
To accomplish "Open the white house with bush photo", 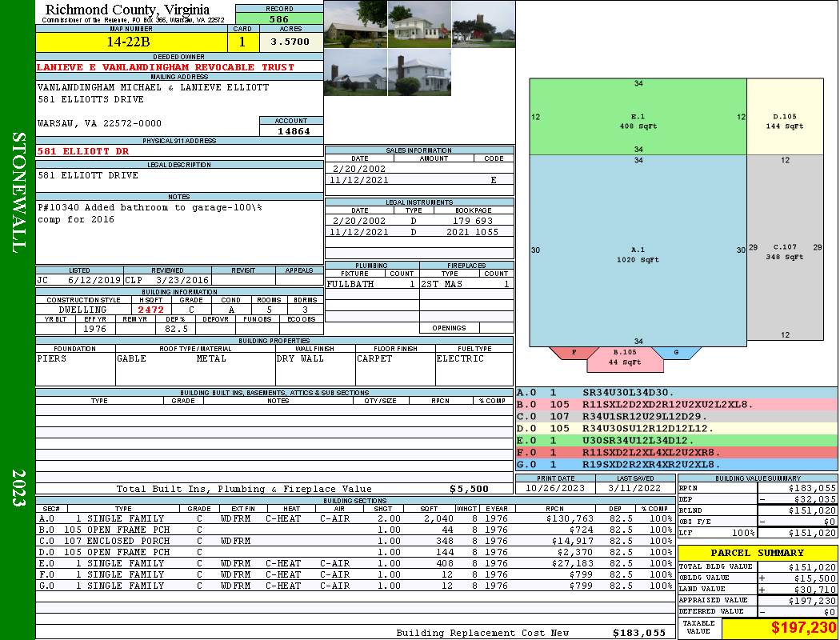I will pos(419,72).
